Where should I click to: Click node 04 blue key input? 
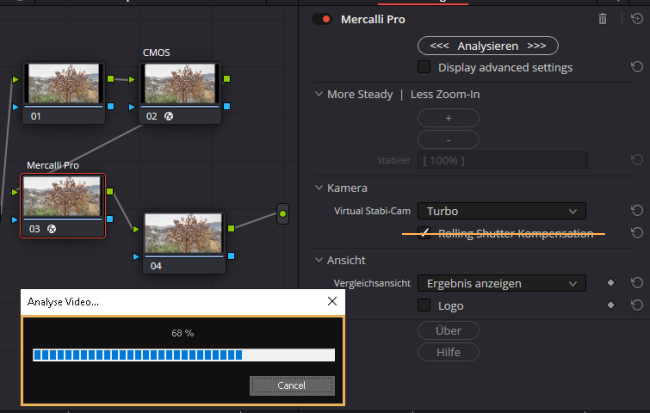(x=136, y=257)
